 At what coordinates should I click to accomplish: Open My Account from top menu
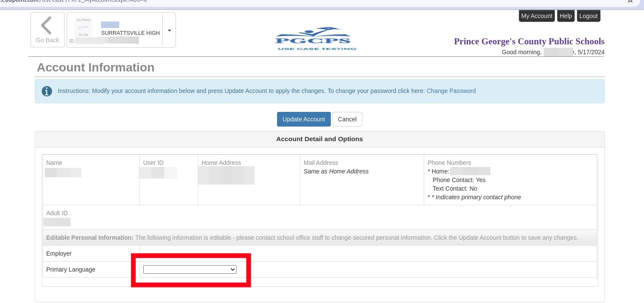pyautogui.click(x=536, y=16)
